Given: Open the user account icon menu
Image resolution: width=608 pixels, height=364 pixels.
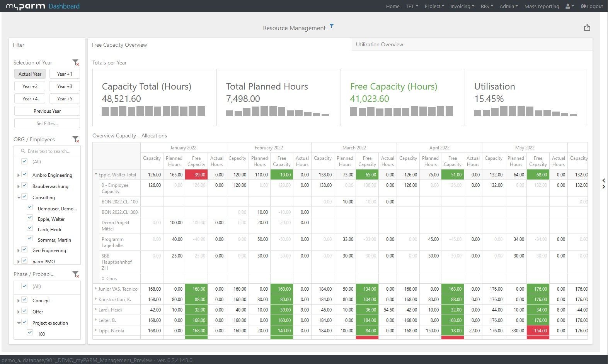Looking at the screenshot, I should (569, 6).
